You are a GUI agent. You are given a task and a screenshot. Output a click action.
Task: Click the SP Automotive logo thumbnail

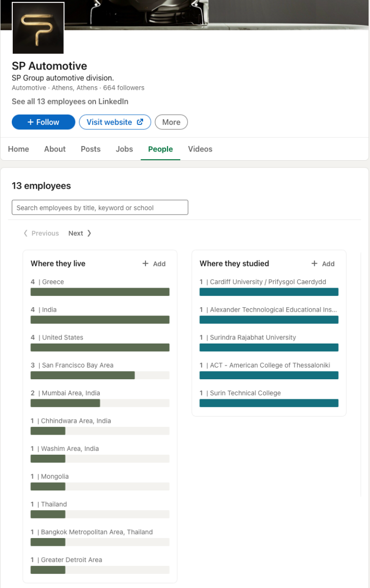(x=38, y=28)
